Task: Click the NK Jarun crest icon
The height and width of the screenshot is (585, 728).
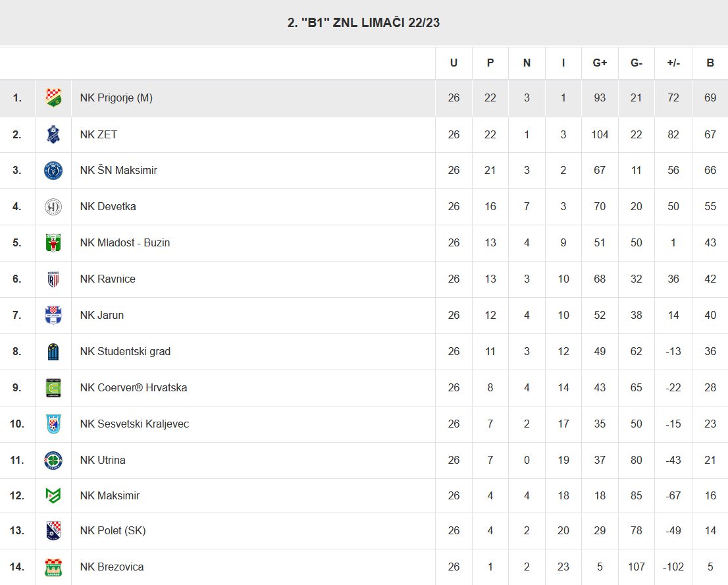Action: point(53,315)
